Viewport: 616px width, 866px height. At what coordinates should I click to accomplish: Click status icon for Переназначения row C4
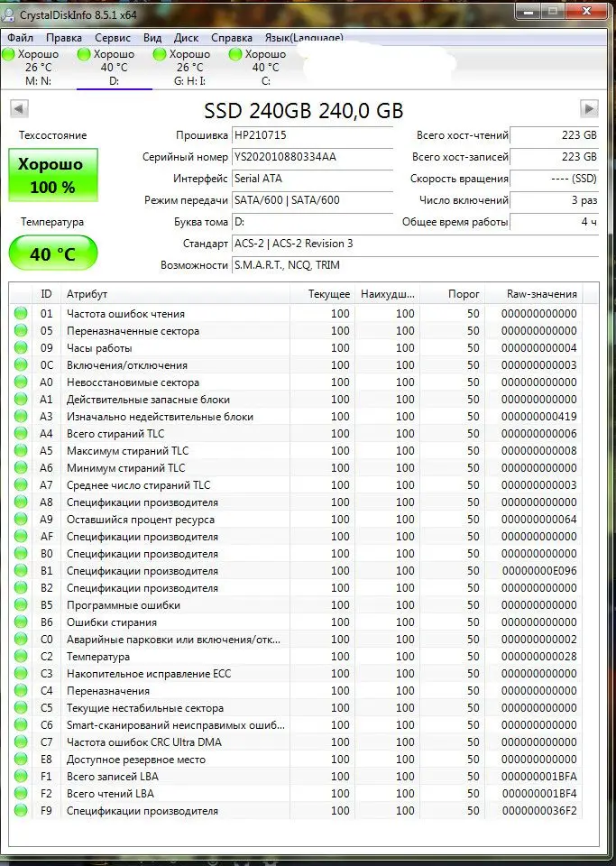(21, 690)
